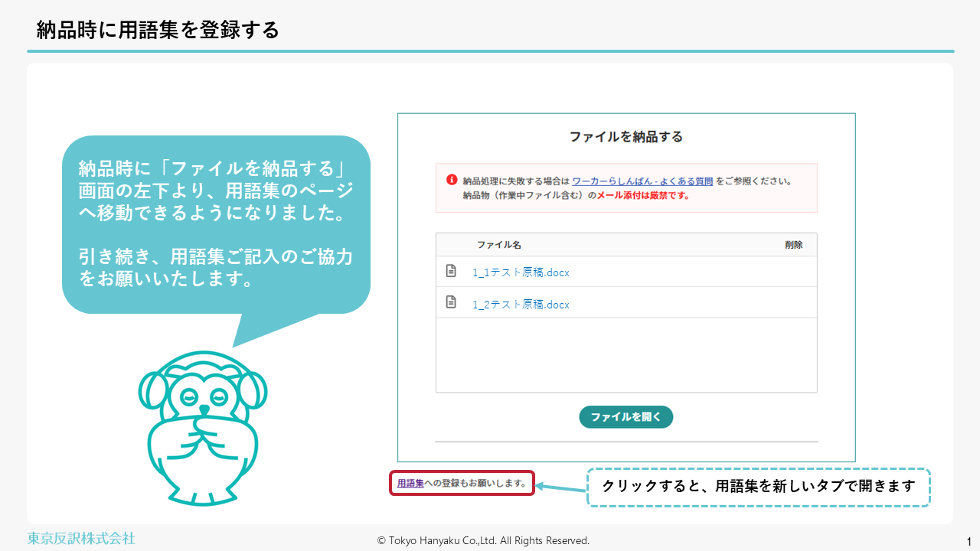
Task: Click the メール添付は厳禁です warning text
Action: point(643,195)
